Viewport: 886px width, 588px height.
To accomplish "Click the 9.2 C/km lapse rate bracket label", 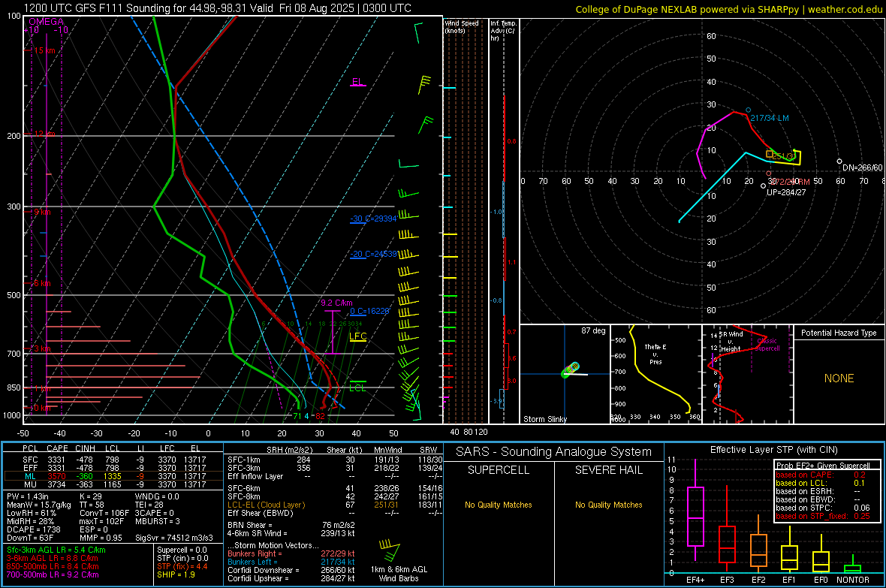I will click(x=337, y=303).
